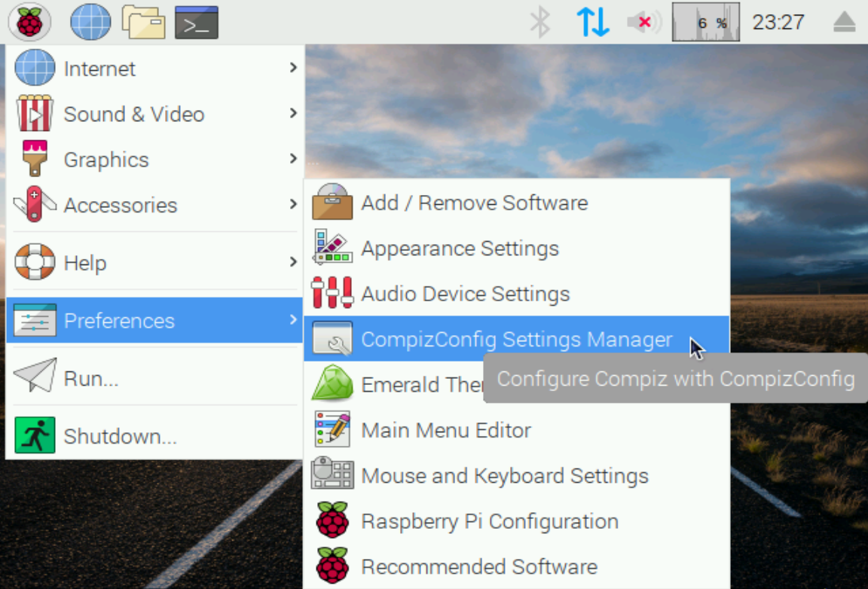868x589 pixels.
Task: Click the Preferences submenu arrow
Action: point(293,319)
